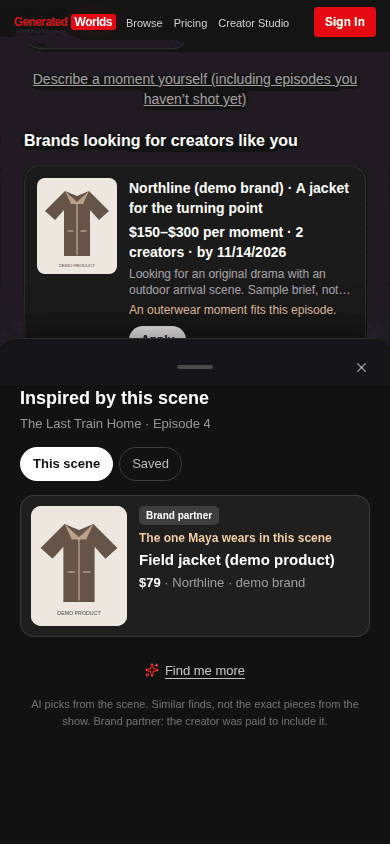The image size is (390, 844).
Task: Click the red sparkle icon beside 'Find me more'
Action: click(152, 670)
